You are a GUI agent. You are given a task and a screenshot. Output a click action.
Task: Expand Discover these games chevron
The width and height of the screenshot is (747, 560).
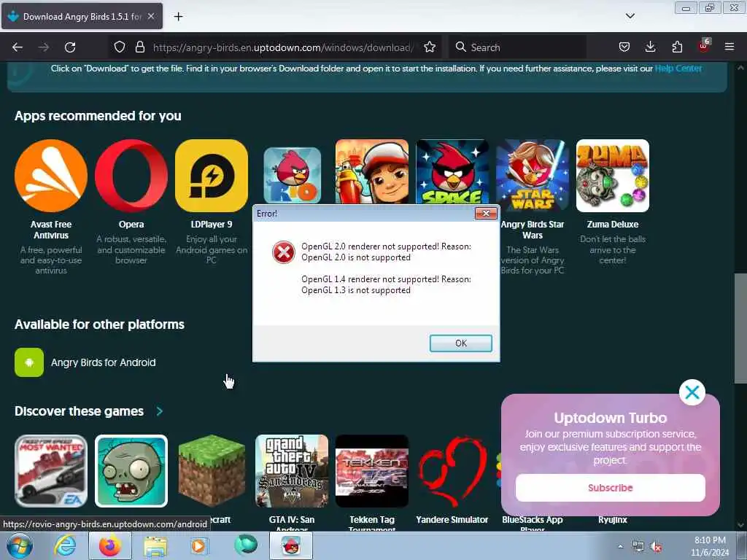coord(160,411)
